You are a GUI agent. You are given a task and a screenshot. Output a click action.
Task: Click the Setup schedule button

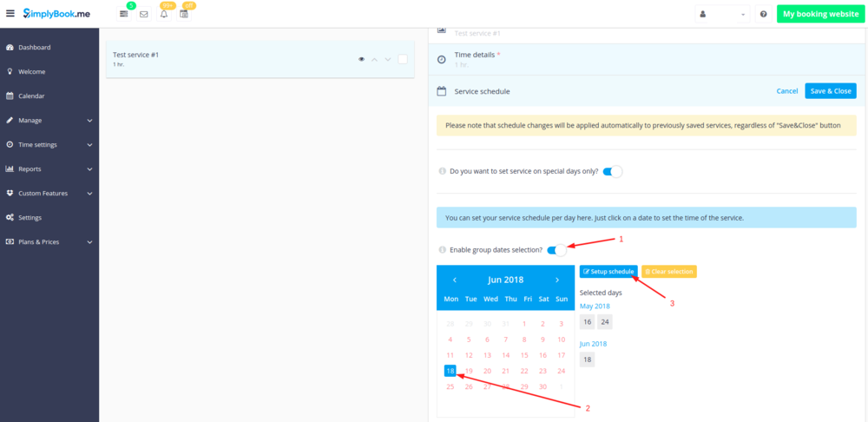pos(608,272)
